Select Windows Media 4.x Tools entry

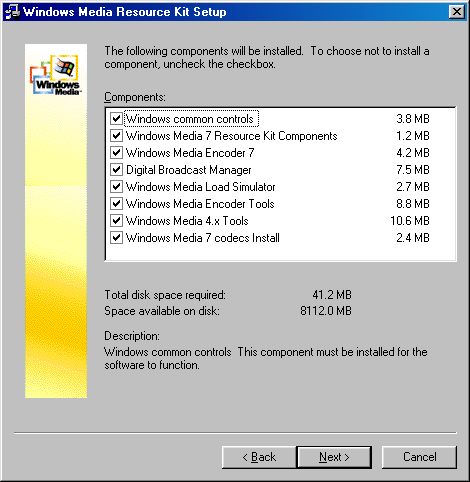(187, 221)
